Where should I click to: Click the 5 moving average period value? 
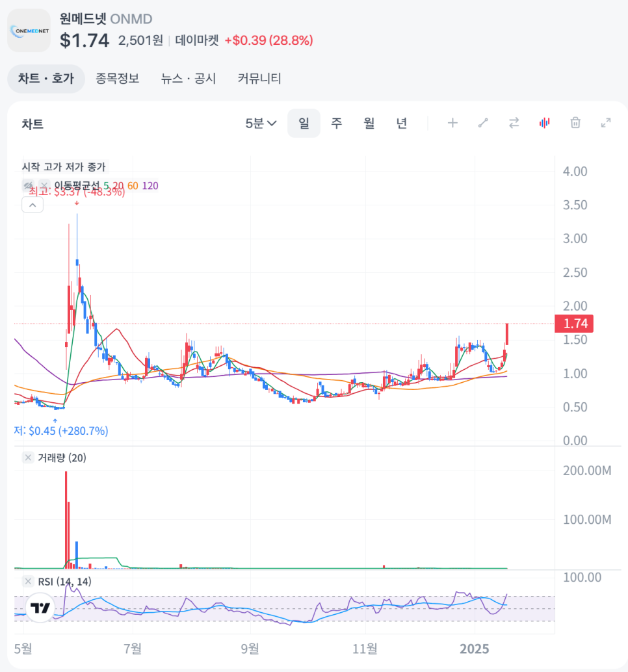click(x=106, y=186)
